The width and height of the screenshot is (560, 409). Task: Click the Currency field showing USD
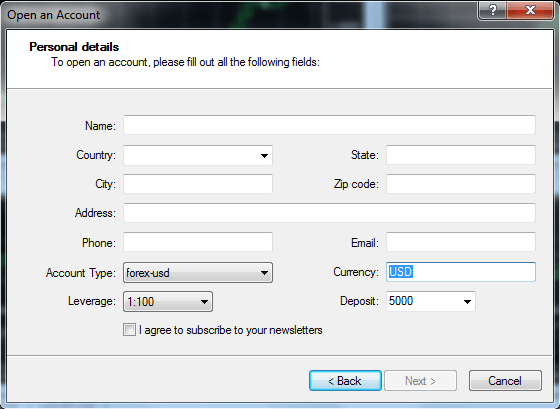461,272
